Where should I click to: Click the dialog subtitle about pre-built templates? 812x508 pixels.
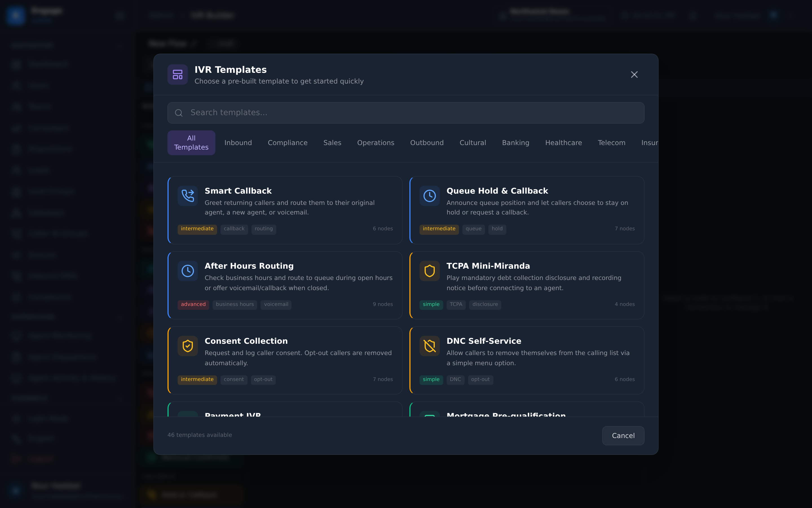pyautogui.click(x=279, y=82)
